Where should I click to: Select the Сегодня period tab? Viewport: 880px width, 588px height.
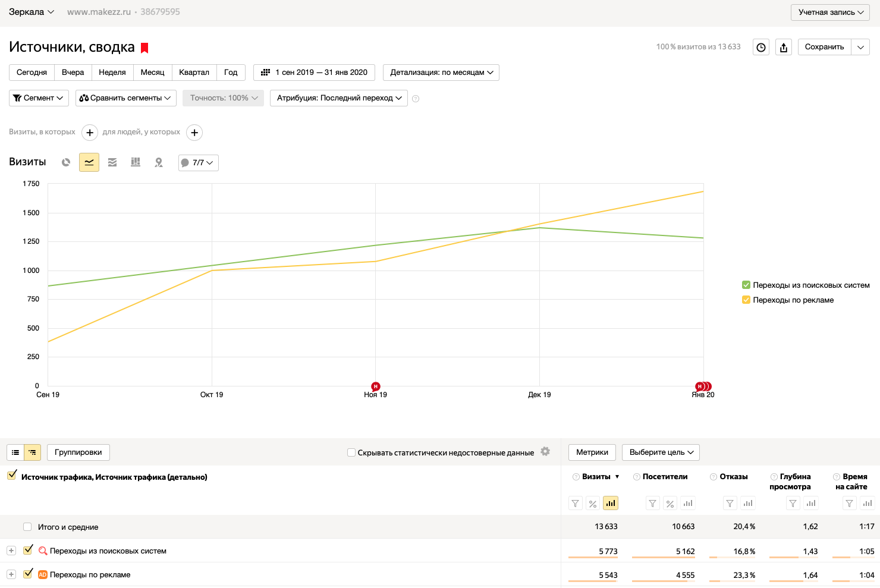tap(32, 73)
